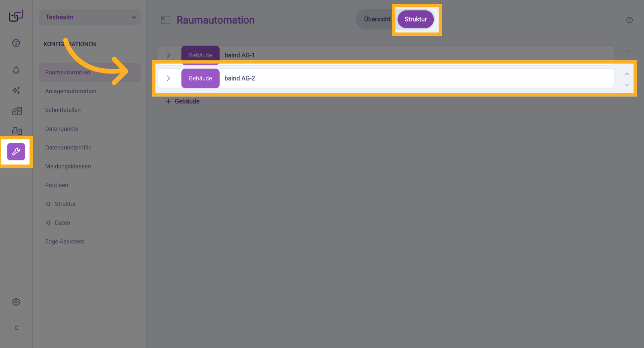The width and height of the screenshot is (644, 348).
Task: Open notifications bell icon
Action: (x=16, y=70)
